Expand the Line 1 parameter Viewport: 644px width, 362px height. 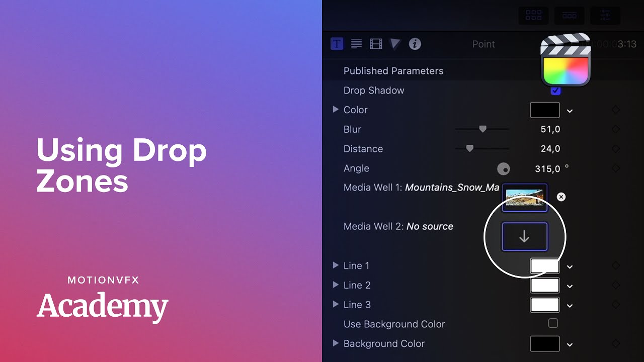pyautogui.click(x=336, y=265)
